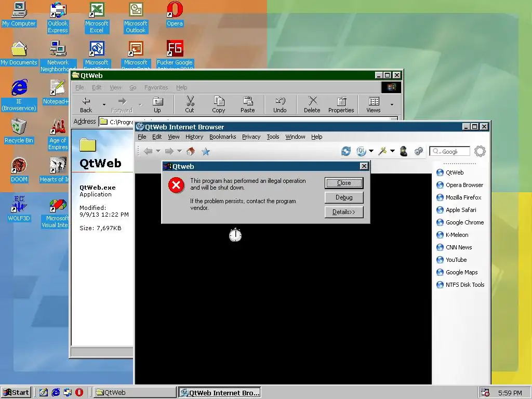Open the YouTube bookmark link
Screen dimensions: 532x399
click(x=451, y=260)
